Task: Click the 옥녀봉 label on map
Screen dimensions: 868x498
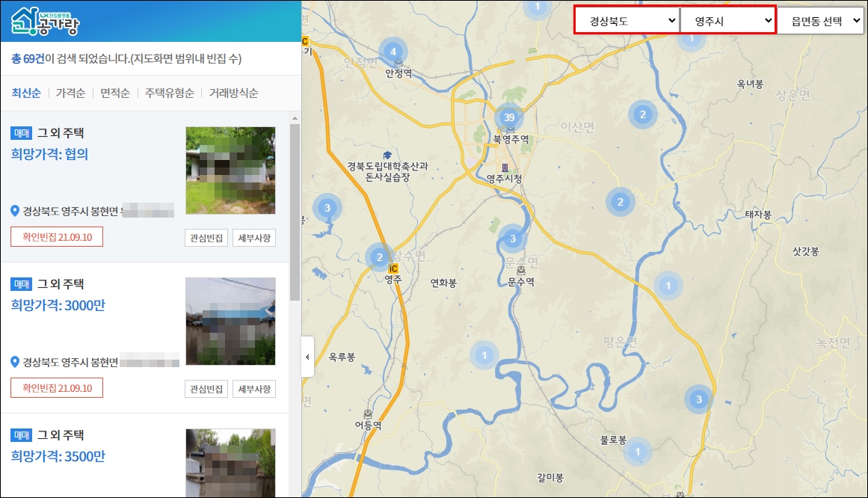Action: click(750, 84)
